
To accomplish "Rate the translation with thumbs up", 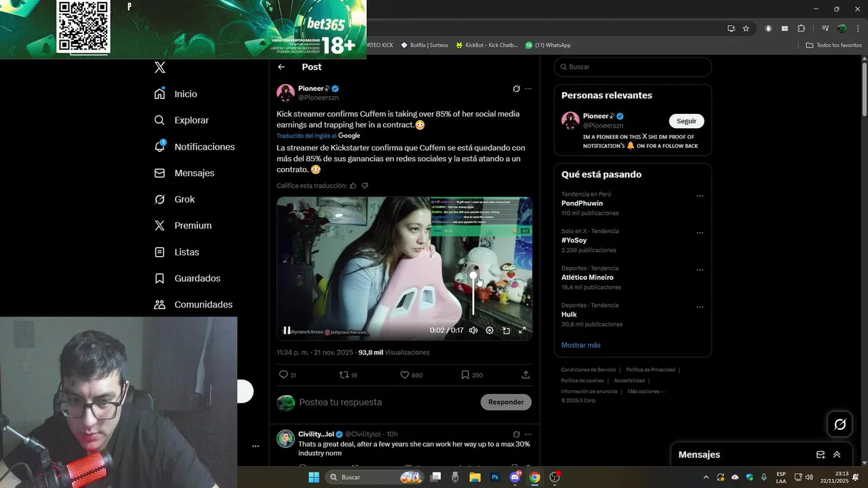I will (x=353, y=186).
